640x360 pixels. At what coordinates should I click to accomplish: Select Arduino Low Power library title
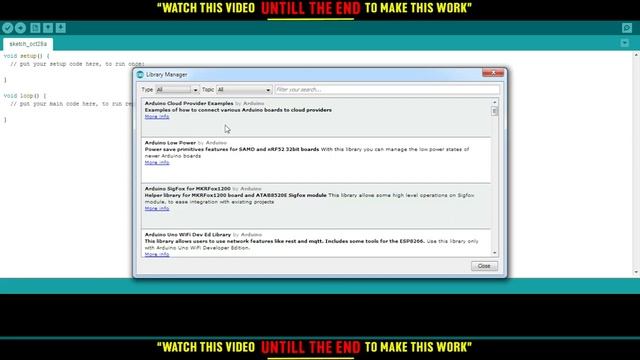coord(170,143)
